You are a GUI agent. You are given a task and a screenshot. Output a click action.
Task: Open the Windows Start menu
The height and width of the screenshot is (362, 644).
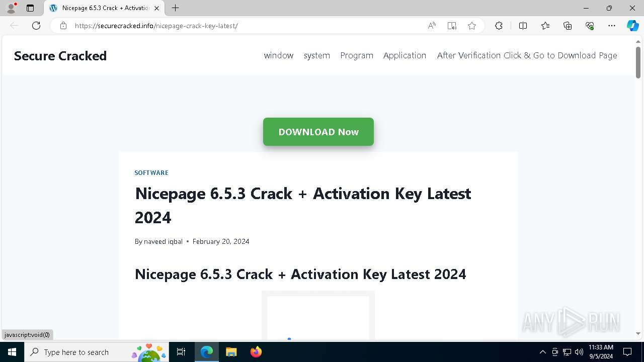[x=12, y=352]
